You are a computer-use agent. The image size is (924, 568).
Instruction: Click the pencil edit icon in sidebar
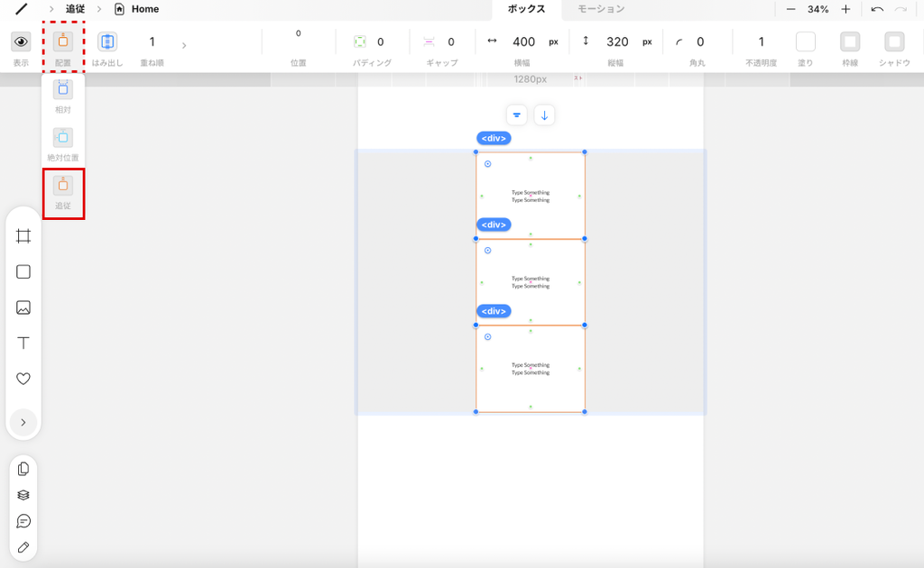23,547
